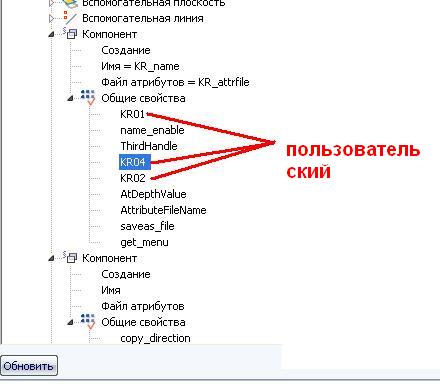The height and width of the screenshot is (384, 440).
Task: Select the second Общие свойства label
Action: point(143,322)
